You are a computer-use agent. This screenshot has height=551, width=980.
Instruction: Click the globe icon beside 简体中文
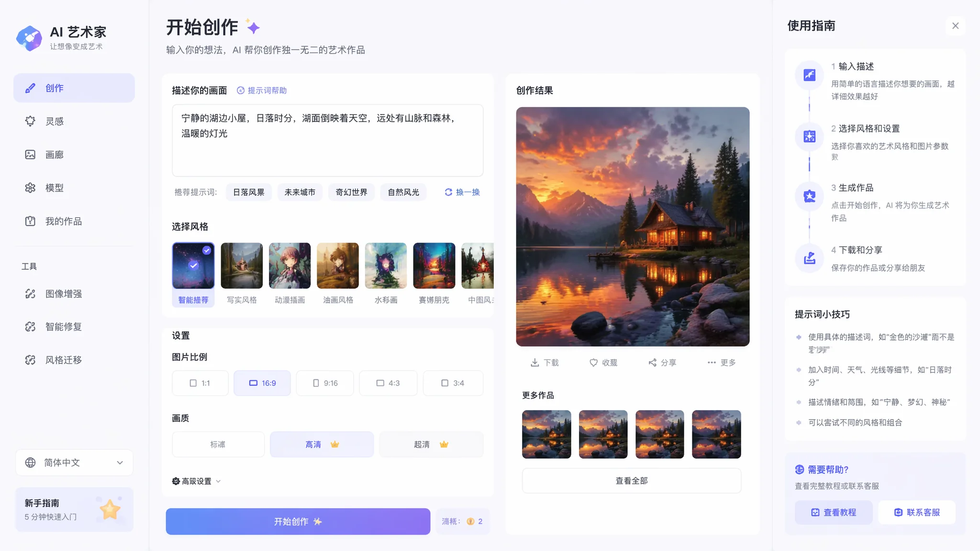click(30, 463)
